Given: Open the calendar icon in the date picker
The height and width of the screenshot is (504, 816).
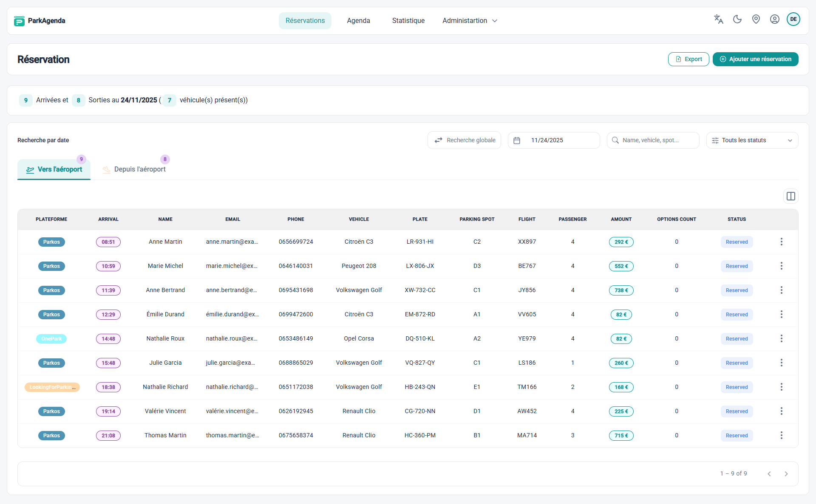Looking at the screenshot, I should [517, 140].
